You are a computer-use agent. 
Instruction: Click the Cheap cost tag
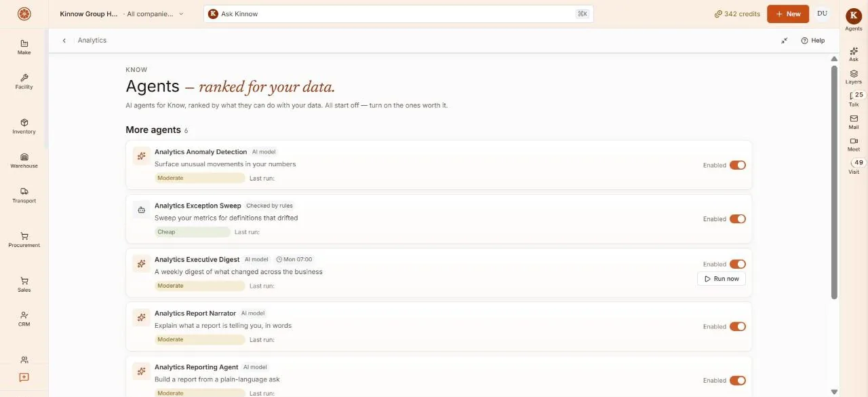pyautogui.click(x=193, y=232)
